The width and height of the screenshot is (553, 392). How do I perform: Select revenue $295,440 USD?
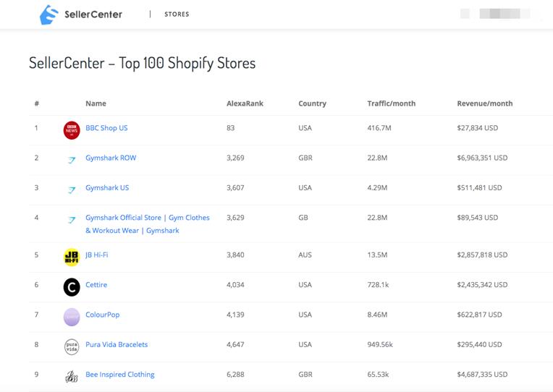pos(479,344)
